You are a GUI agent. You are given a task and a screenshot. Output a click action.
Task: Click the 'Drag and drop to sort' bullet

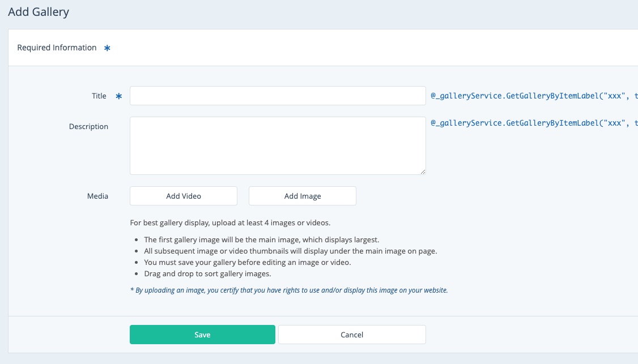click(x=207, y=274)
